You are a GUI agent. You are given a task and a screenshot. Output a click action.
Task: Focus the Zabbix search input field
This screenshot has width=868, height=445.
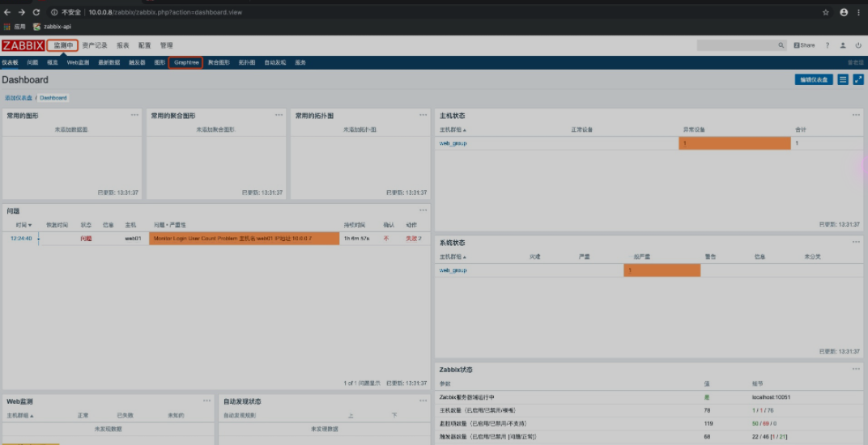(738, 45)
